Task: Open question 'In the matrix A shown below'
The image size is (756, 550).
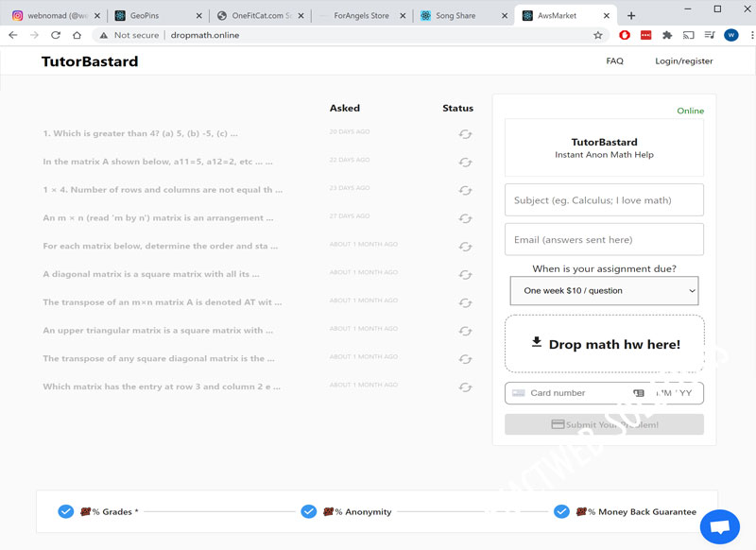Action: [x=158, y=162]
